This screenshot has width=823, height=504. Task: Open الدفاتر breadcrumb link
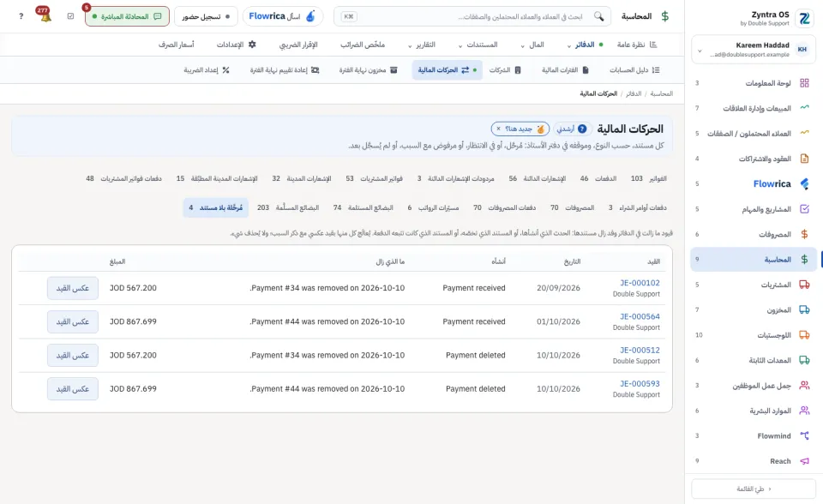(x=634, y=93)
